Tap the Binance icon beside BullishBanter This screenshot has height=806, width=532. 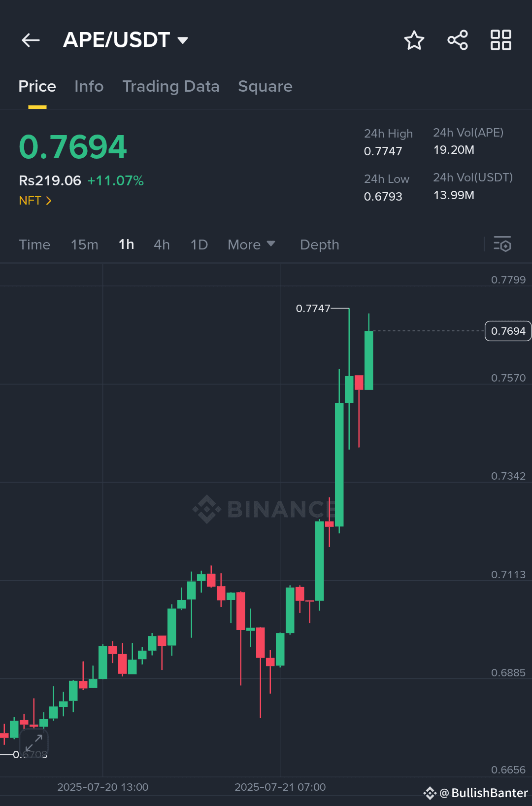click(x=430, y=794)
